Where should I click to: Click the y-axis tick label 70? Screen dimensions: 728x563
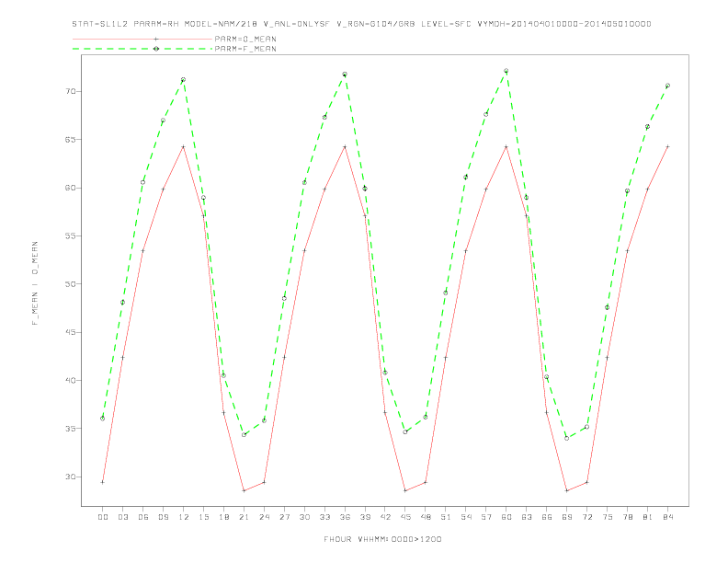(70, 91)
